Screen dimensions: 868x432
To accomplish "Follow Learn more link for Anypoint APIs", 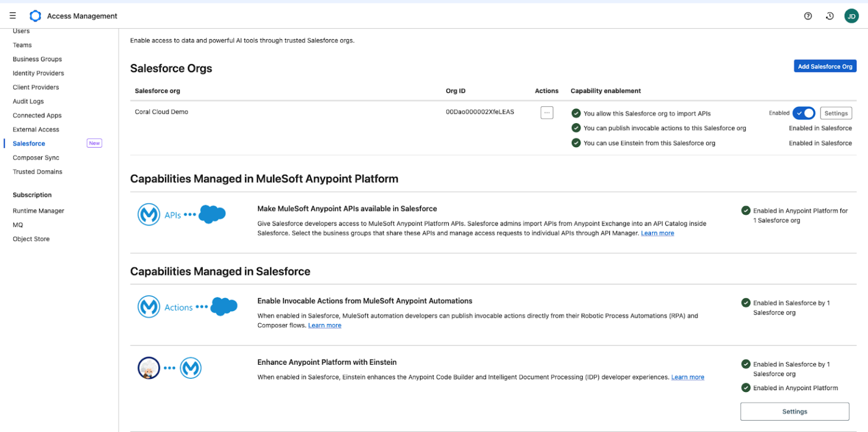I will (x=657, y=233).
